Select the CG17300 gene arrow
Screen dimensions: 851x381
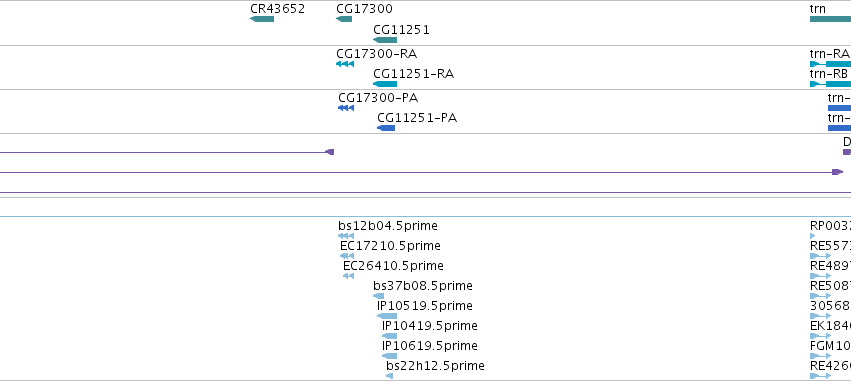click(x=344, y=19)
